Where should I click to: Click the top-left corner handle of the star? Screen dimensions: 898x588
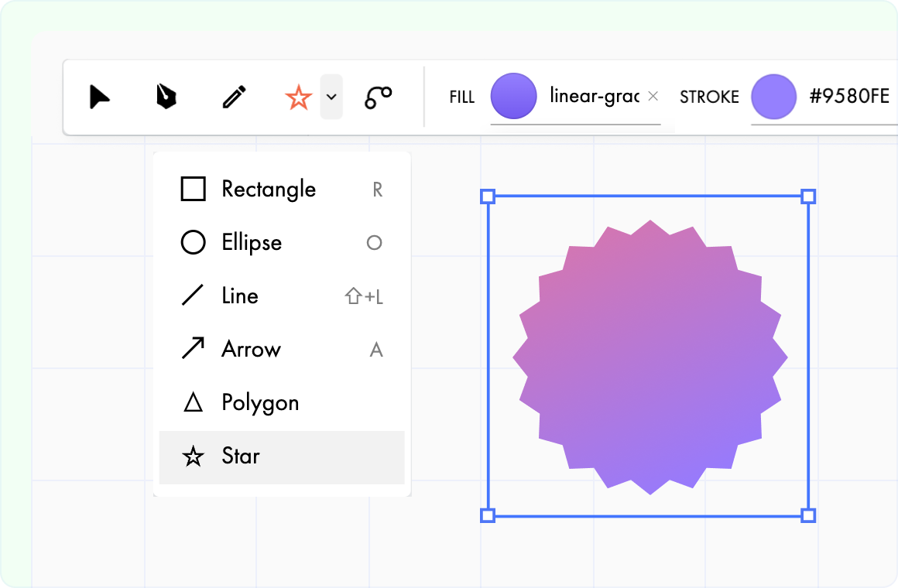click(488, 197)
